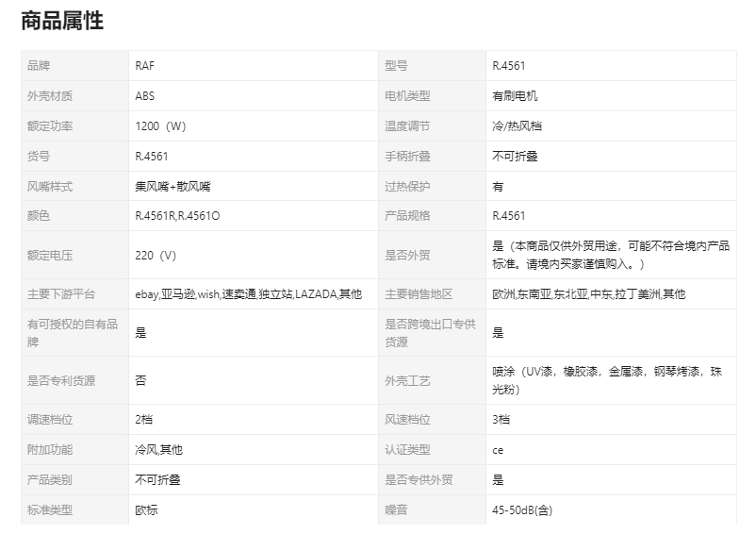Click the 标准类型 label
Image resolution: width=756 pixels, height=534 pixels.
tap(50, 509)
